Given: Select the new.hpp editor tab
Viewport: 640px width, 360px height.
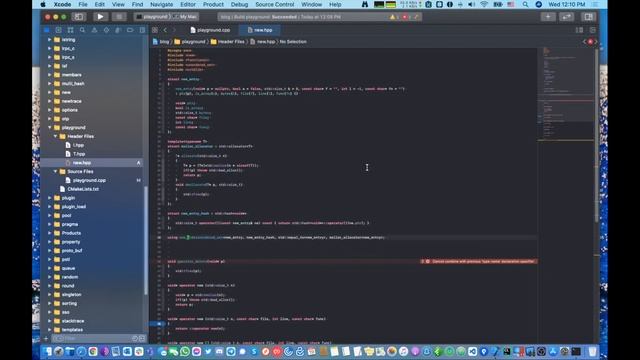Looking at the screenshot, I should tap(260, 30).
